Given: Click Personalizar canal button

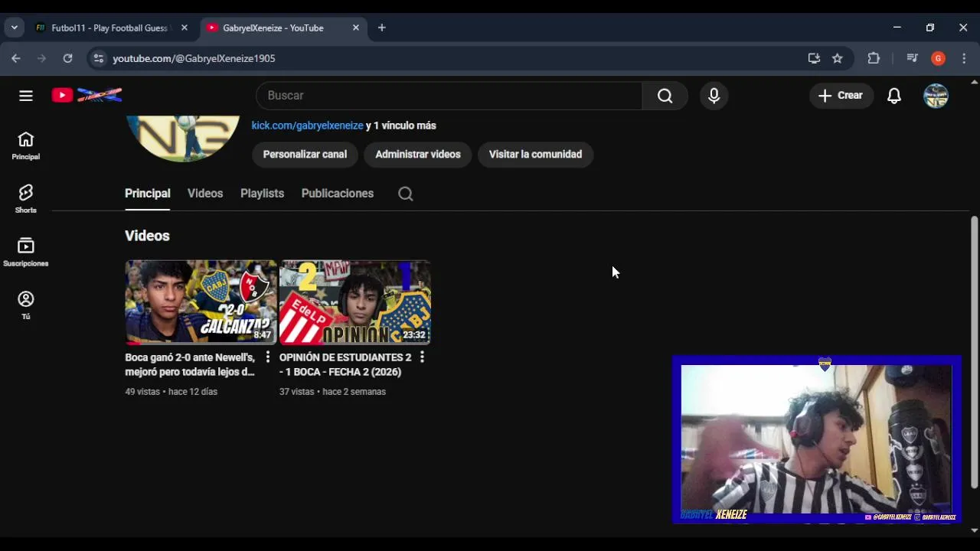Looking at the screenshot, I should point(305,154).
